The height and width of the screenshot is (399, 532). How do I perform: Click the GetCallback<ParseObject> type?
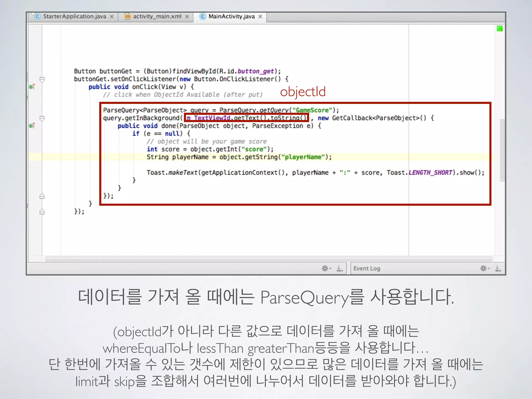pyautogui.click(x=376, y=118)
